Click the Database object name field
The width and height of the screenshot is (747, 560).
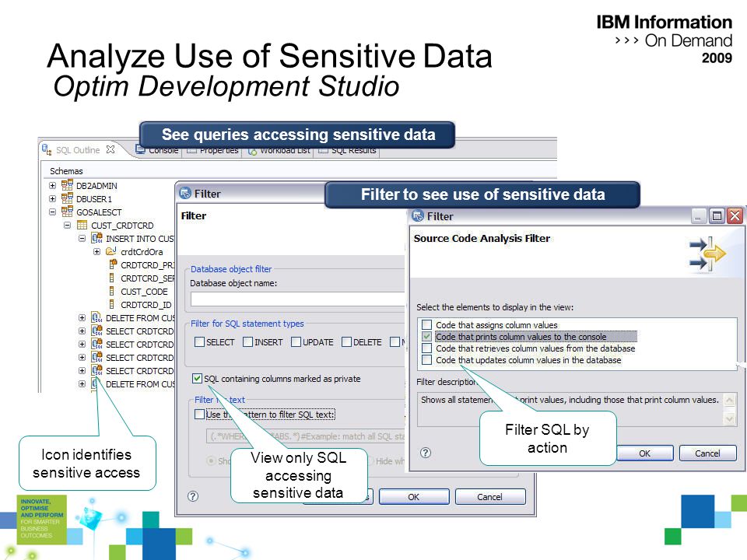[x=297, y=299]
